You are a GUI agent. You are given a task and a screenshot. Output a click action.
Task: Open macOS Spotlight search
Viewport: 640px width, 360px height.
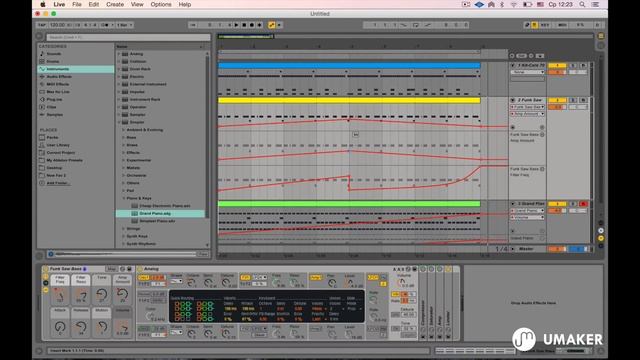coord(582,4)
